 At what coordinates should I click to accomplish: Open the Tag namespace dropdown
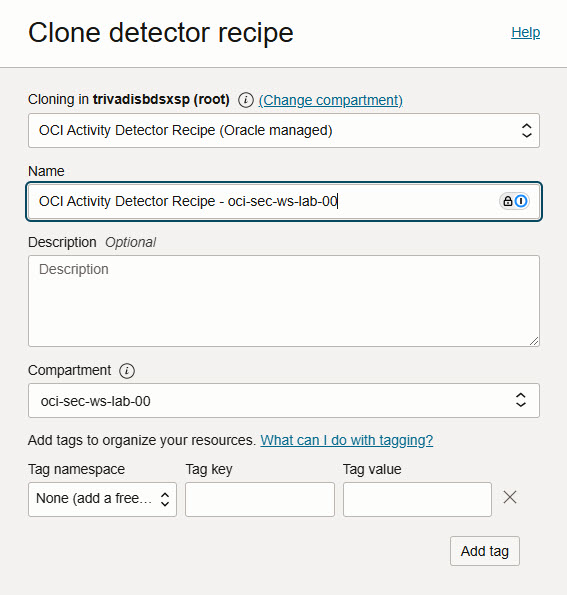coord(102,499)
